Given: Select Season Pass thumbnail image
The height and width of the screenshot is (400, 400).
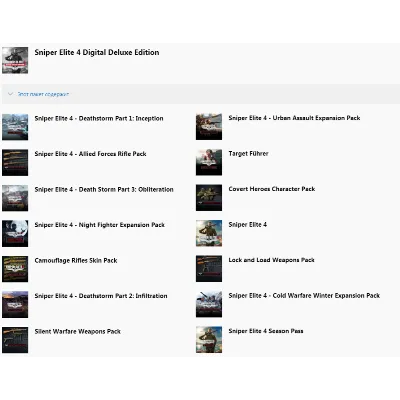Looking at the screenshot, I should 209,340.
